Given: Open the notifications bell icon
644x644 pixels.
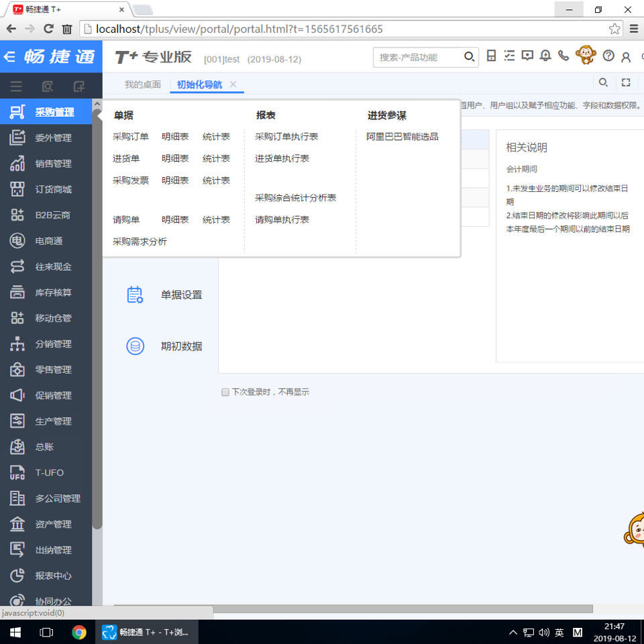Looking at the screenshot, I should 545,56.
